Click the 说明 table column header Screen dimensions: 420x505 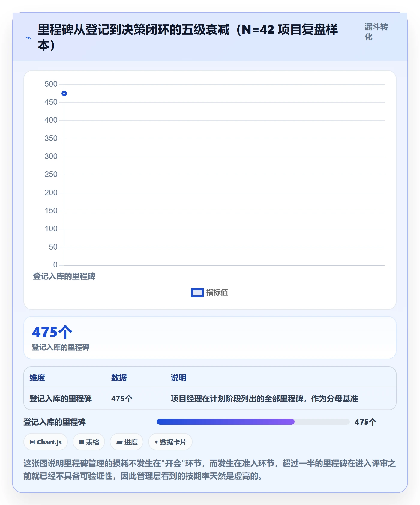(x=178, y=378)
